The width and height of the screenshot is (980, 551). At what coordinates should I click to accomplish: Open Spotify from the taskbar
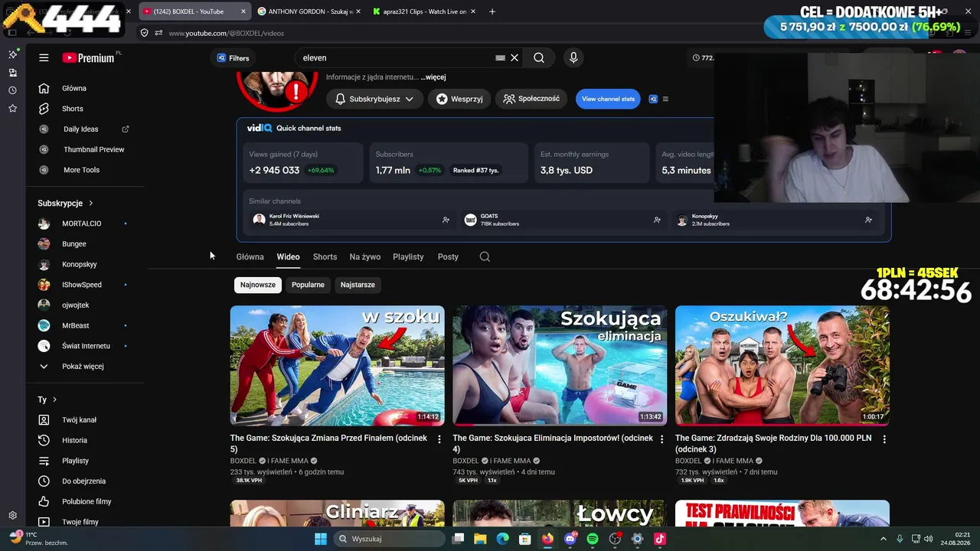[592, 539]
